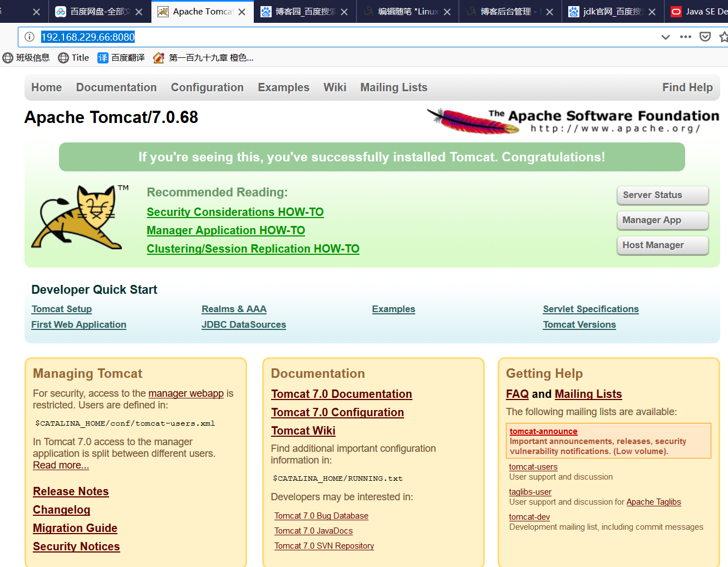Screen dimensions: 728x567
Task: Open the Security Notices link
Action: (76, 546)
